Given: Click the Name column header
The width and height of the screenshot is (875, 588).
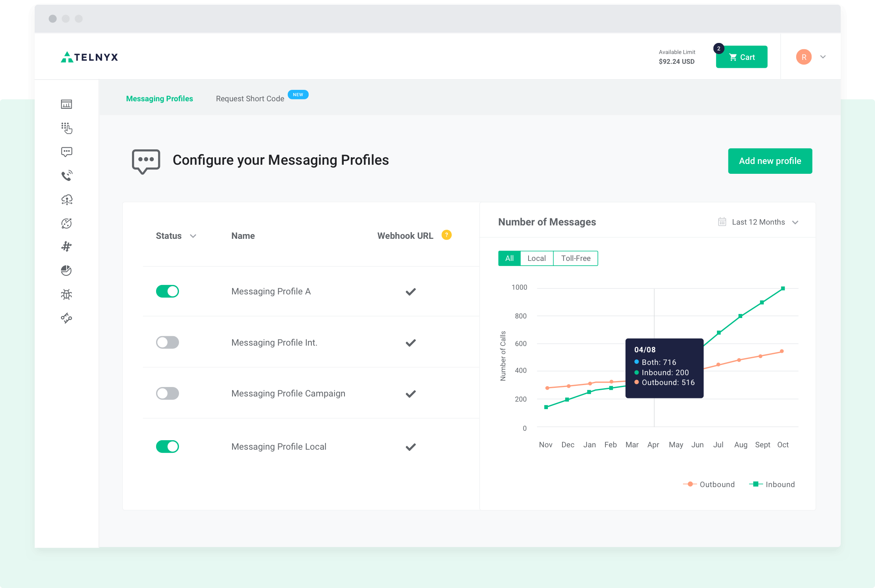Looking at the screenshot, I should click(243, 236).
